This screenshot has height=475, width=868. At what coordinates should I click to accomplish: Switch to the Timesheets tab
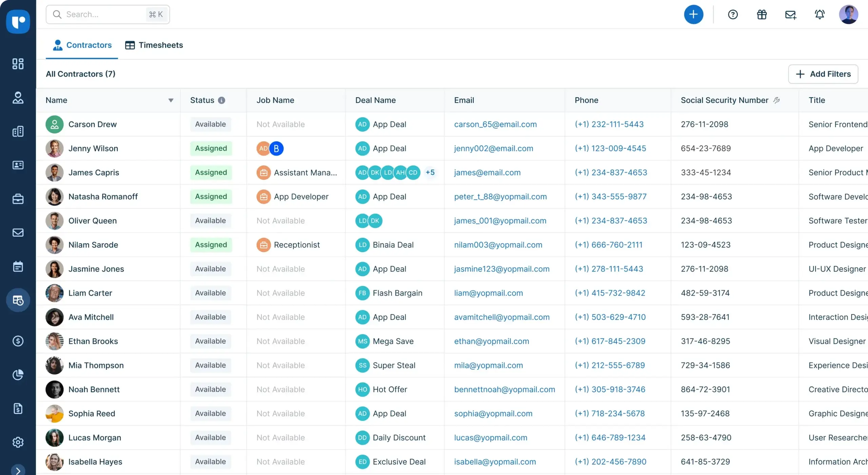click(160, 45)
